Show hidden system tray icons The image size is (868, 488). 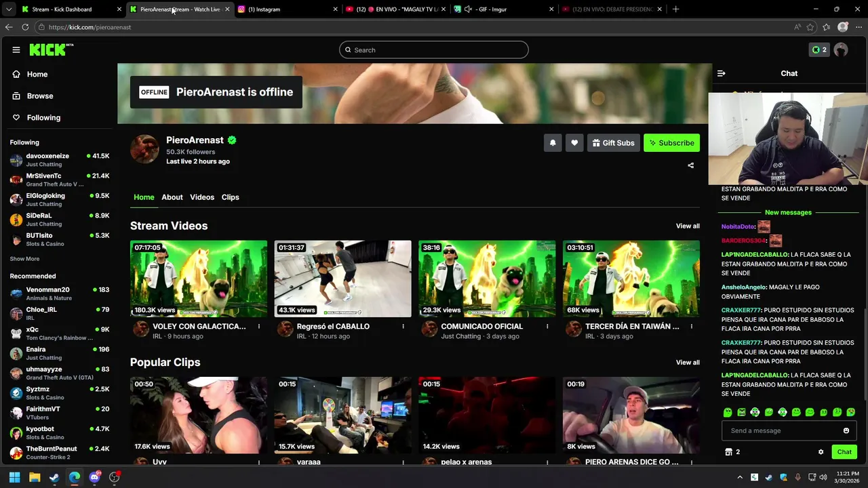[x=740, y=477]
